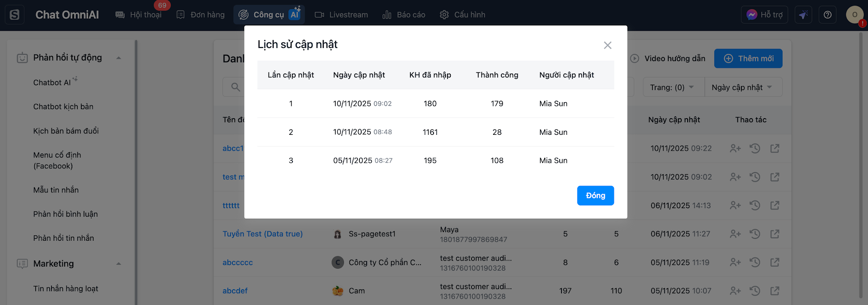Click the Hỗ trợ messenger button
This screenshot has height=305, width=868.
point(764,15)
